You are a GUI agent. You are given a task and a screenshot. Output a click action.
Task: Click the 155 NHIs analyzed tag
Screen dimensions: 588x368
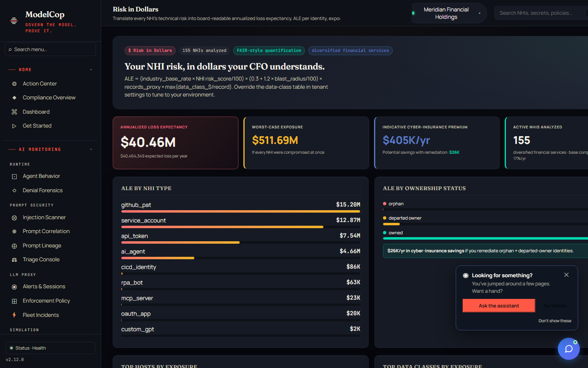[204, 51]
